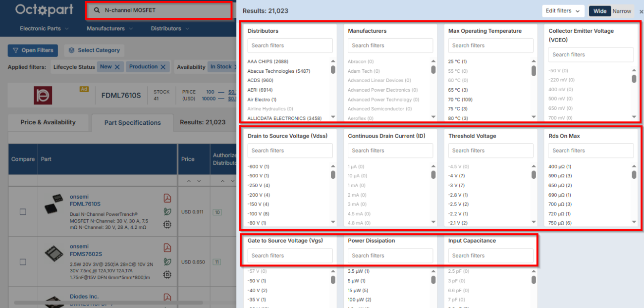Click the scroll-down arrow in Rds On Max list
The width and height of the screenshot is (644, 308).
point(634,222)
